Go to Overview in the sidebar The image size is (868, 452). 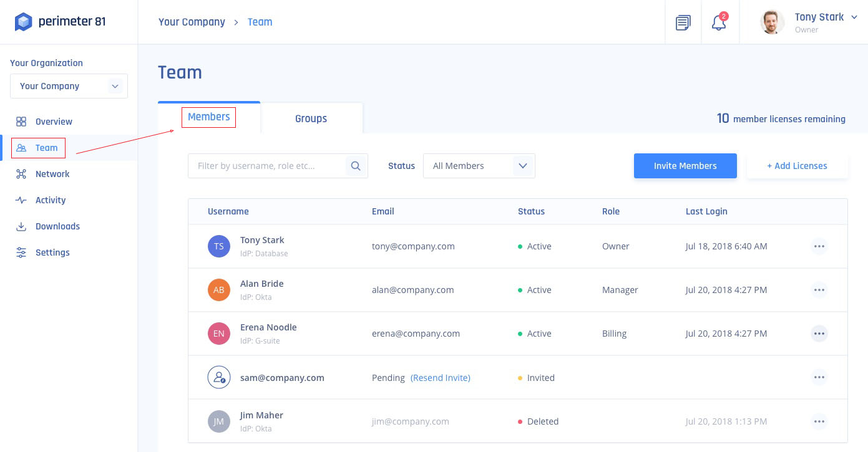pyautogui.click(x=54, y=122)
